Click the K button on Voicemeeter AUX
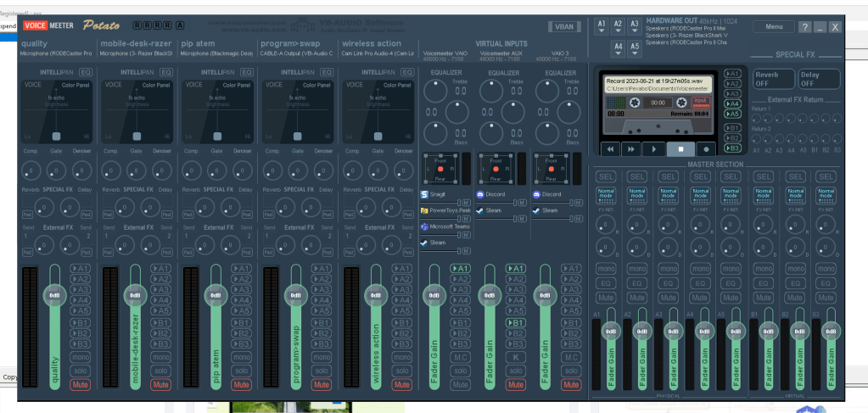Viewport: 868px width, 413px height. click(515, 358)
